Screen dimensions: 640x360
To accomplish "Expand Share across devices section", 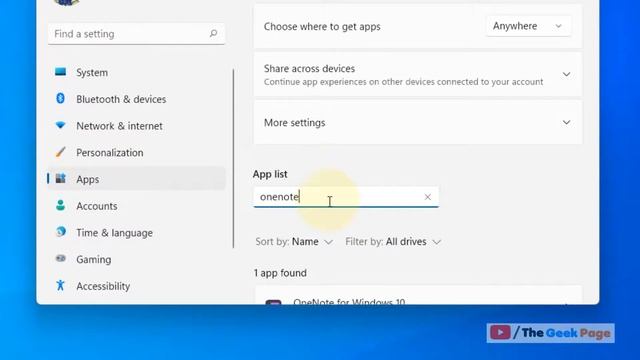I will (418, 74).
